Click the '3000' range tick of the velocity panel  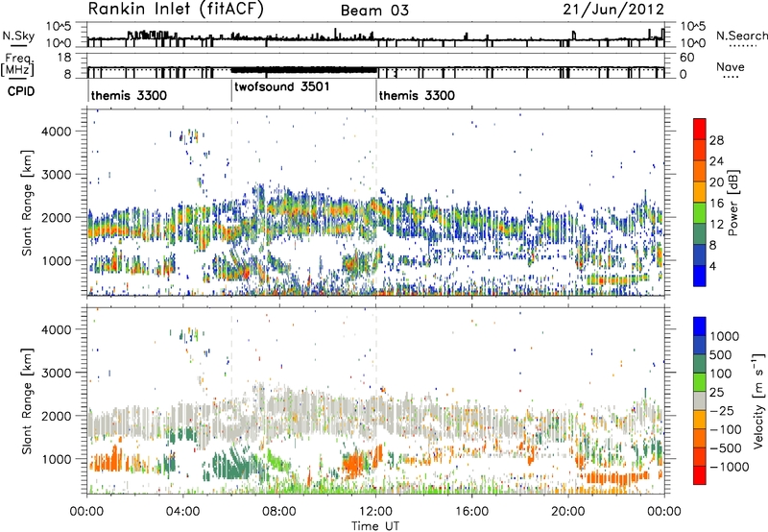pos(57,373)
